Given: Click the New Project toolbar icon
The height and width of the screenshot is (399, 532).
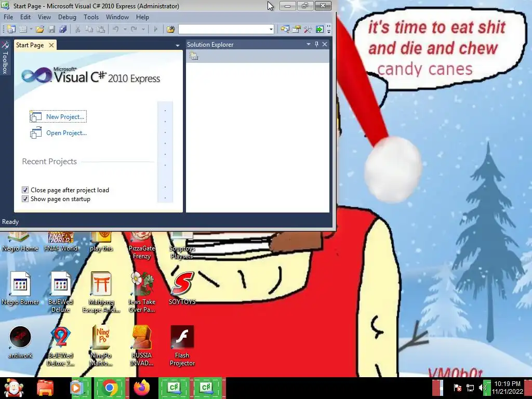Looking at the screenshot, I should [11, 30].
